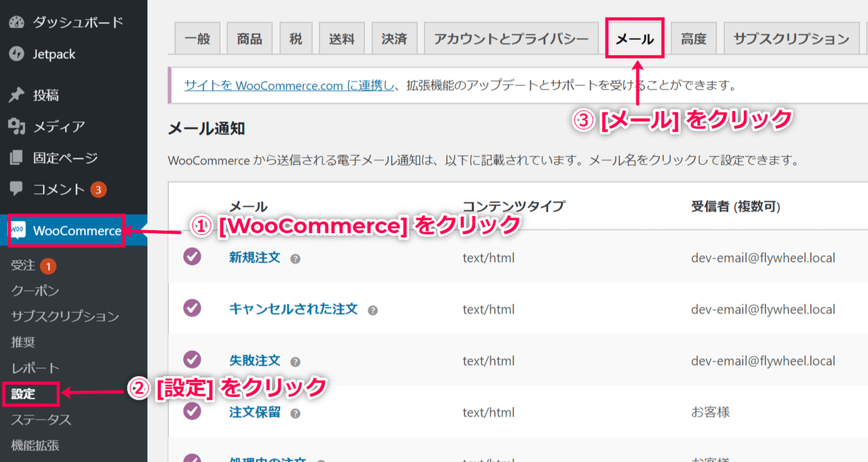Click 設定 in WooCommerce submenu
This screenshot has height=462, width=868.
click(x=24, y=394)
